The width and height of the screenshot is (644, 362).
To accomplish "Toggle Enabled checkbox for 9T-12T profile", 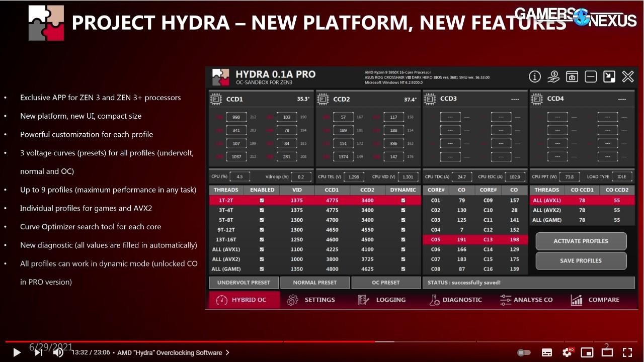I will 262,230.
